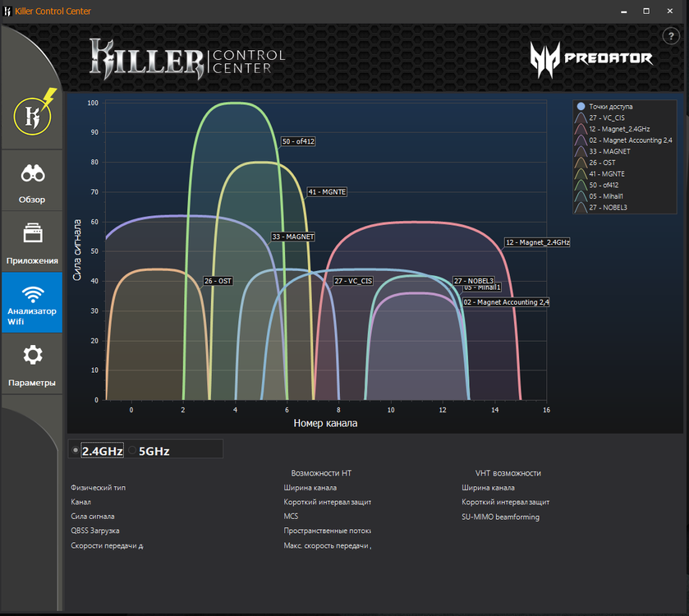Click the 50 - of412 label on the chart
The height and width of the screenshot is (616, 689).
click(x=298, y=141)
